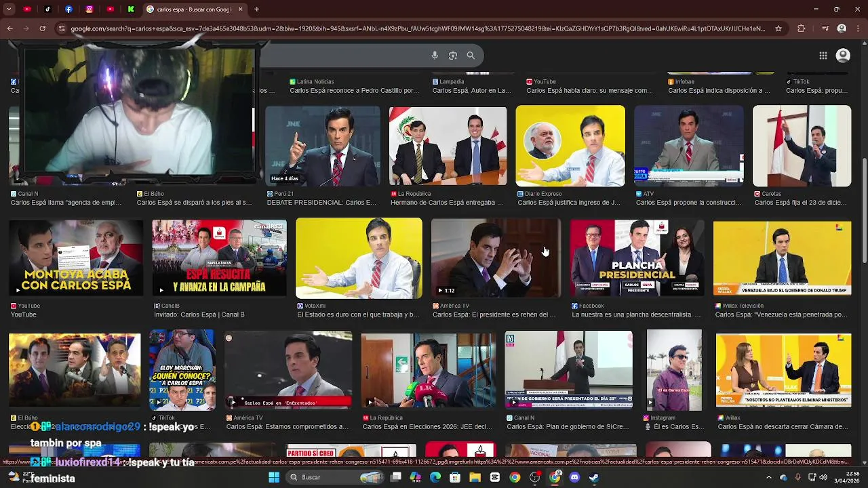Image resolution: width=868 pixels, height=488 pixels.
Task: Open Task View in the taskbar
Action: pos(396,477)
